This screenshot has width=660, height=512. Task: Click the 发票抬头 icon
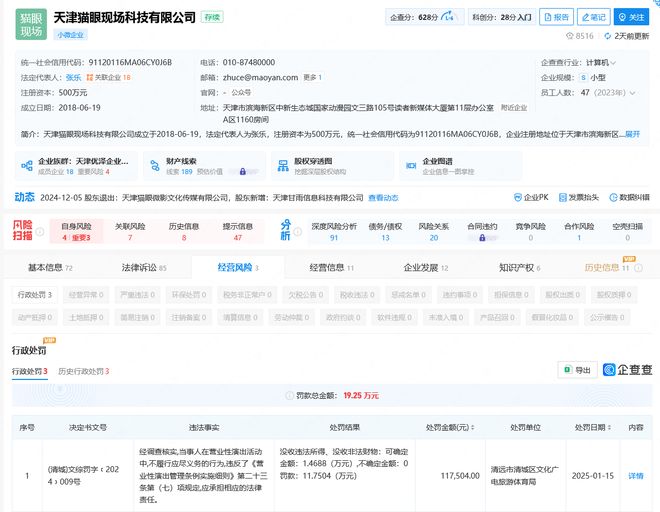[562, 197]
